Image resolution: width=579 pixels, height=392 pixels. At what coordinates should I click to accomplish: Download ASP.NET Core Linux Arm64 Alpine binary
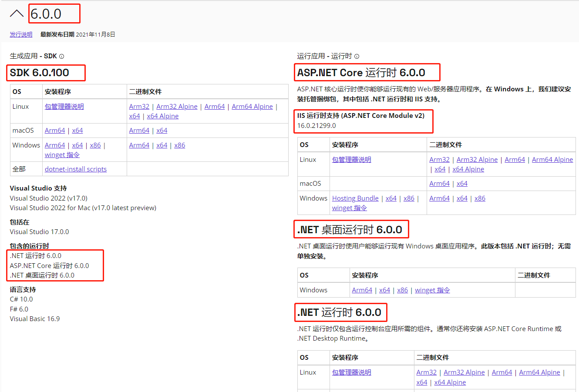(x=552, y=160)
